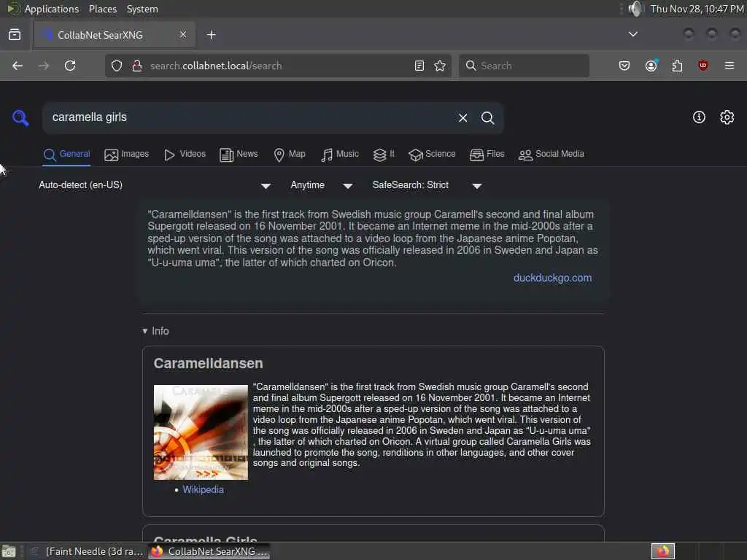
Task: Open the Auto-detect (en-US) language dropdown
Action: 155,185
